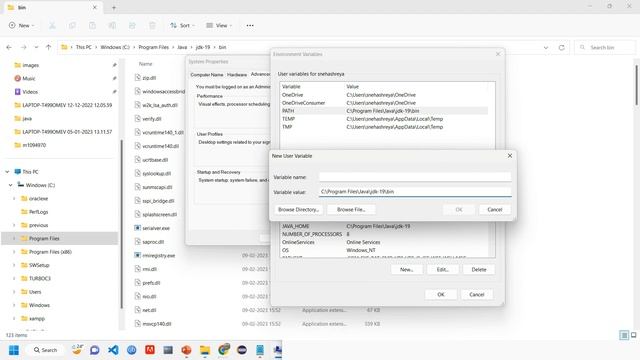Expand address bar history dropdown
Viewport: 640px width, 360px height.
[x=546, y=47]
